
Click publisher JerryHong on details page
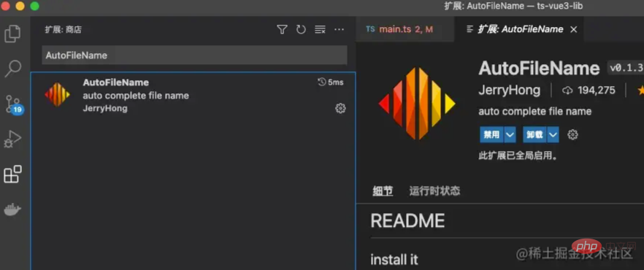pos(510,90)
